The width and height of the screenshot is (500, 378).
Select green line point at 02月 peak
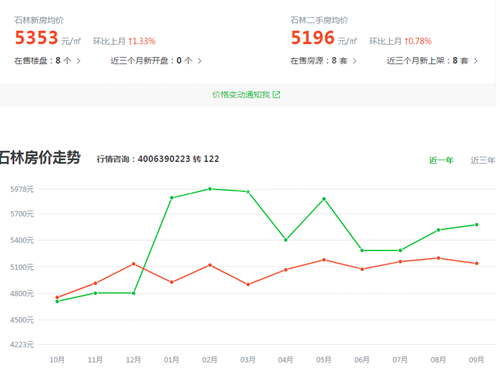(210, 189)
